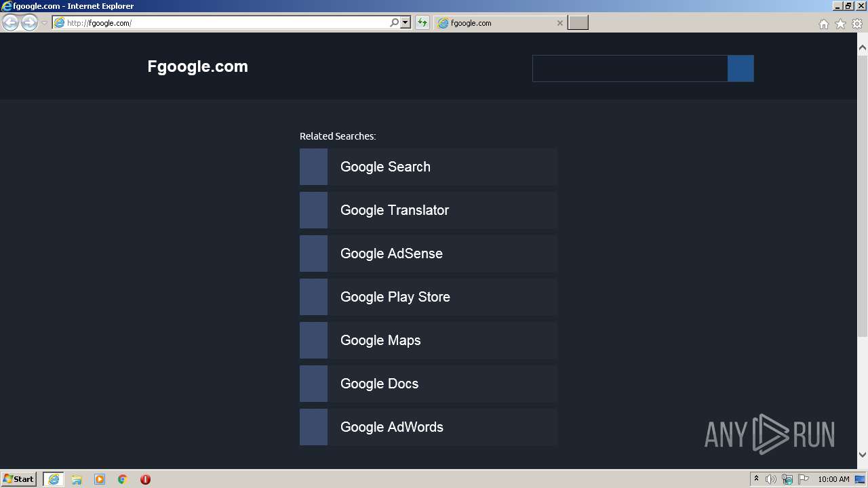
Task: Expand the address bar autocomplete dropdown
Action: click(406, 22)
